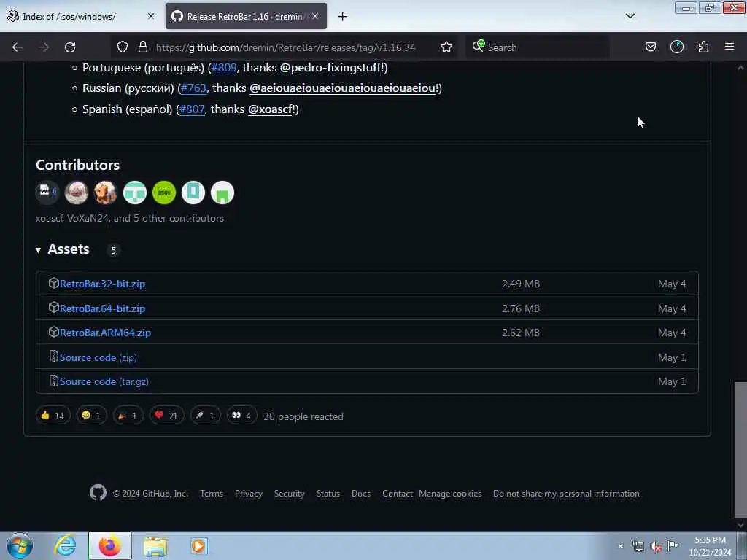Click the third contributor avatar
Image resolution: width=747 pixels, height=560 pixels.
[x=105, y=192]
